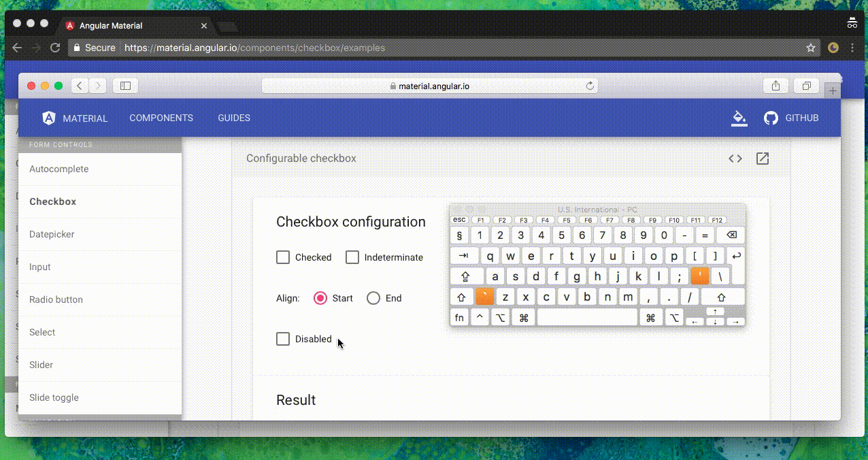Open Slider in sidebar
The image size is (868, 460).
point(100,365)
